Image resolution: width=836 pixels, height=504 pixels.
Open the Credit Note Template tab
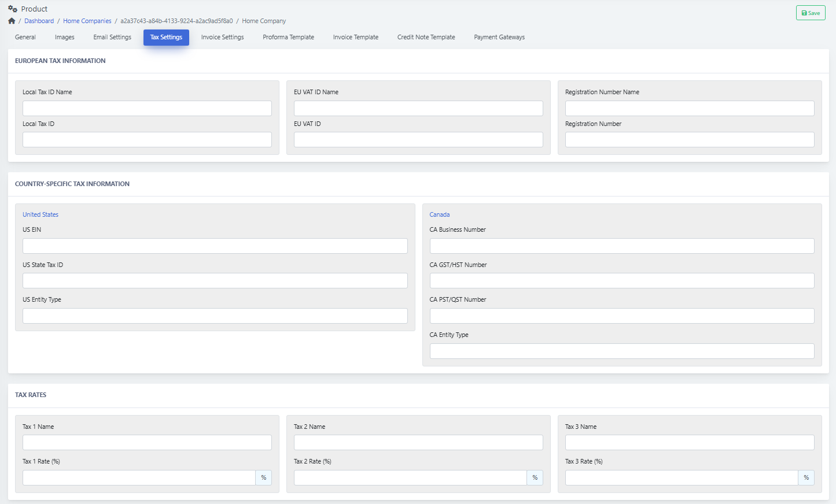pos(426,37)
